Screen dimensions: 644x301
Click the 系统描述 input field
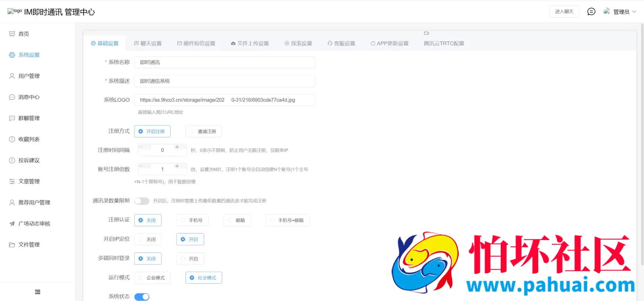point(225,81)
